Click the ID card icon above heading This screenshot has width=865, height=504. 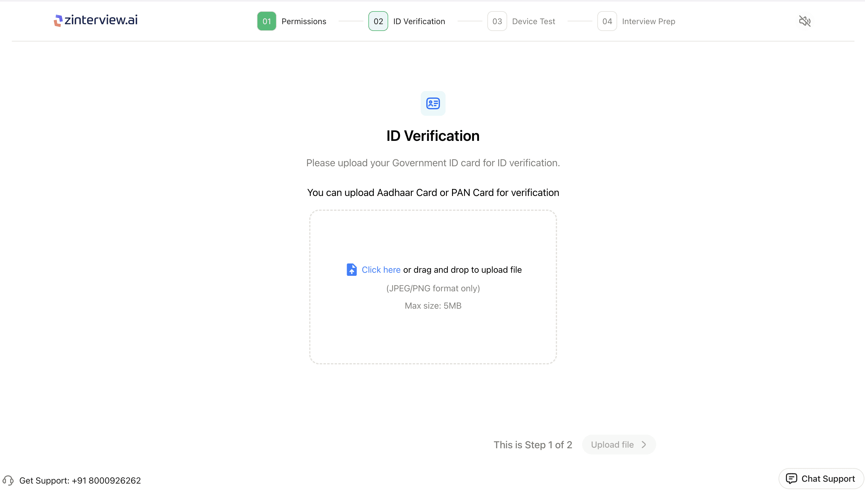(x=433, y=103)
